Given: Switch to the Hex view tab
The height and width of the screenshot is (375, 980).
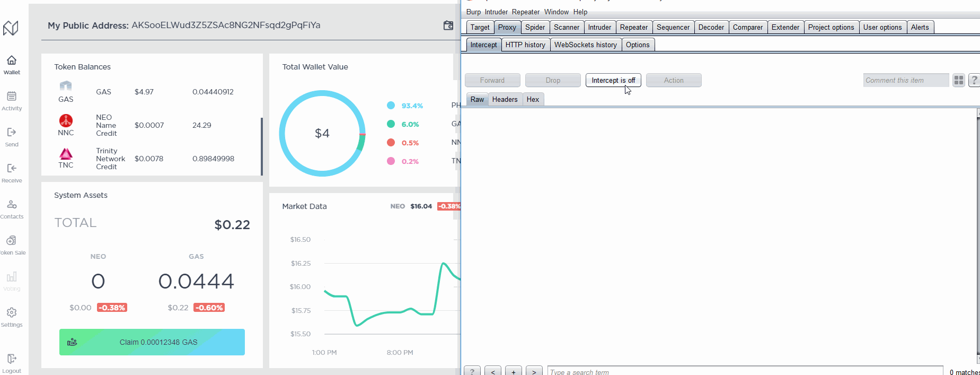Looking at the screenshot, I should click(533, 99).
